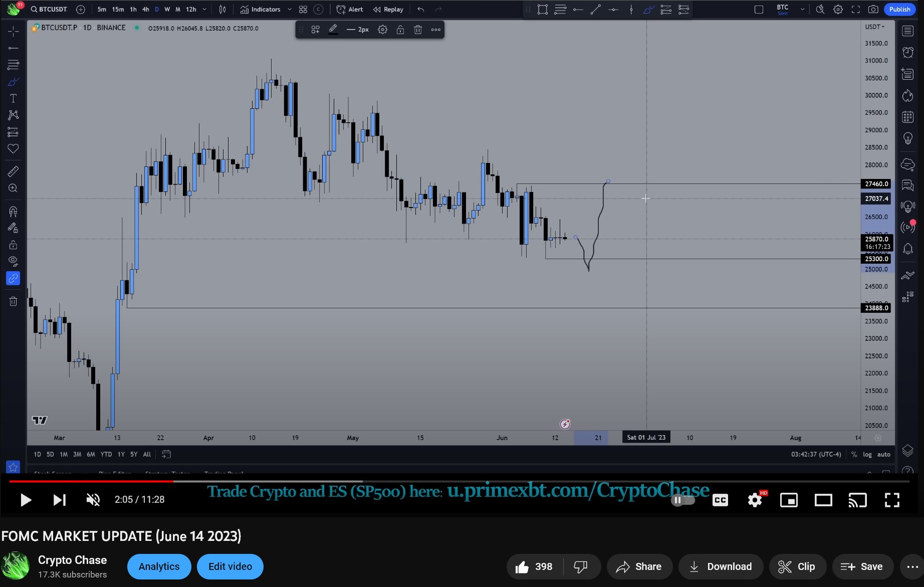Delete drawing via floating toolbar trash
924x587 pixels.
point(418,30)
